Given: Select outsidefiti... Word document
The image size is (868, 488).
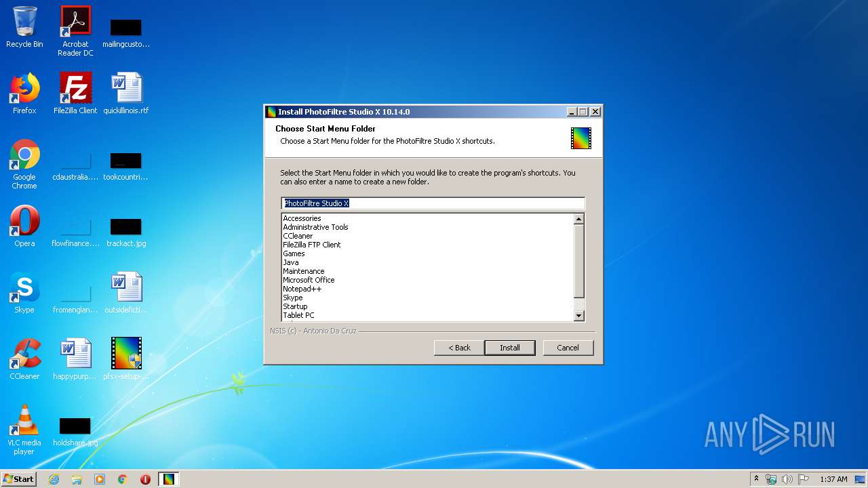Looking at the screenshot, I should (126, 293).
